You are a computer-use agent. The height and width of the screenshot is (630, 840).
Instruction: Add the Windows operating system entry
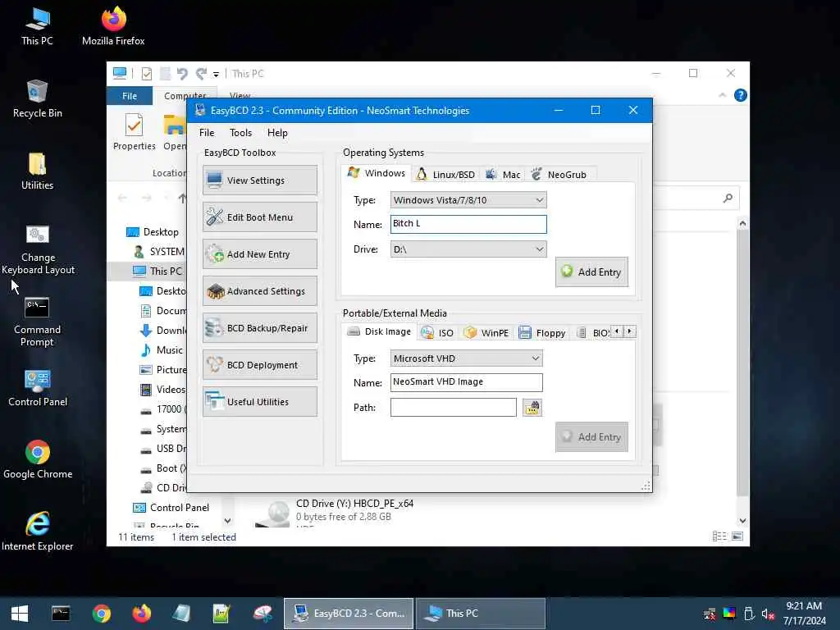(591, 272)
